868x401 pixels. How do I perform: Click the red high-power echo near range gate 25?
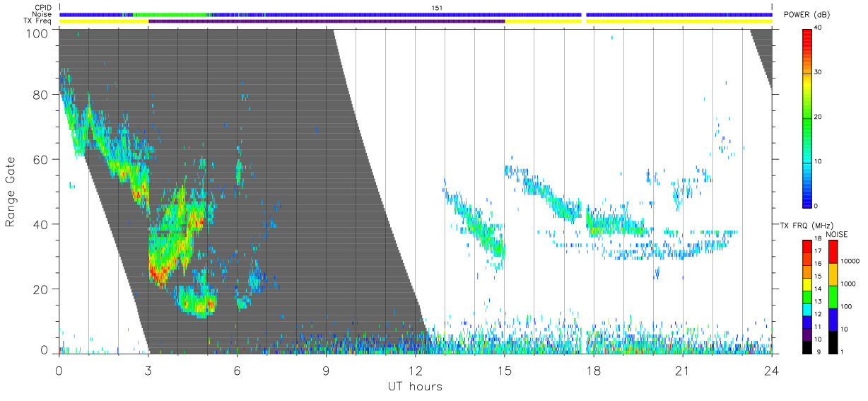pyautogui.click(x=157, y=272)
